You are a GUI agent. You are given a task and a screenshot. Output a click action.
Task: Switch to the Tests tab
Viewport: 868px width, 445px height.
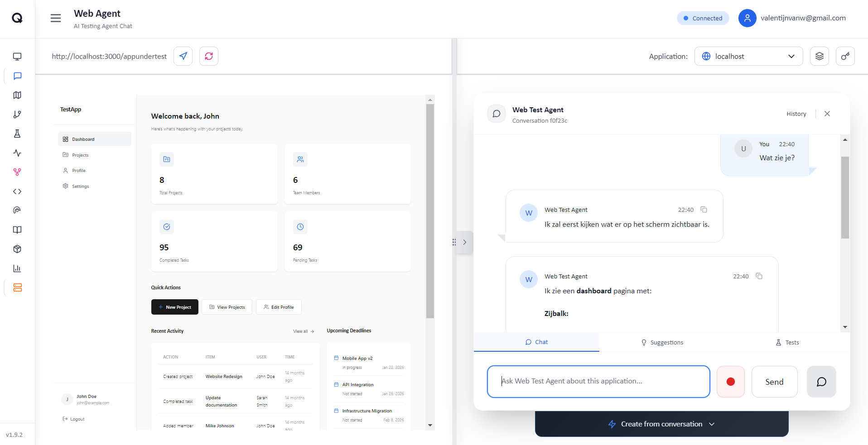(x=787, y=342)
